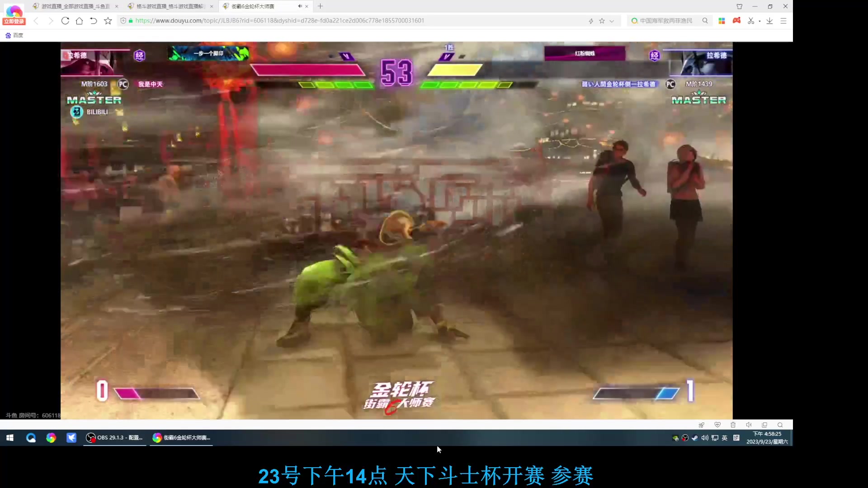Open system volume control in tray
Viewport: 868px width, 488px height.
tap(705, 438)
